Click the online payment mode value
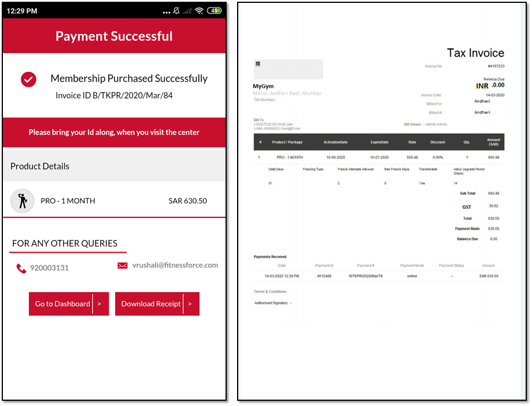 coord(412,276)
